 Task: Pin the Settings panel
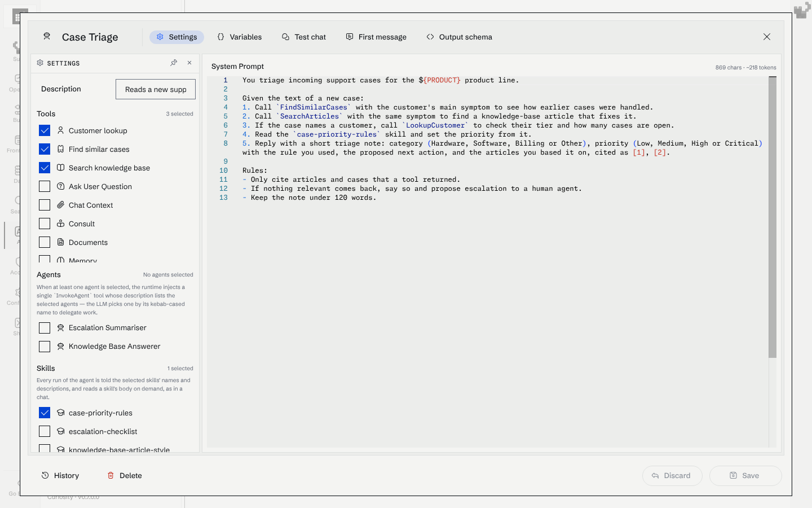coord(174,63)
